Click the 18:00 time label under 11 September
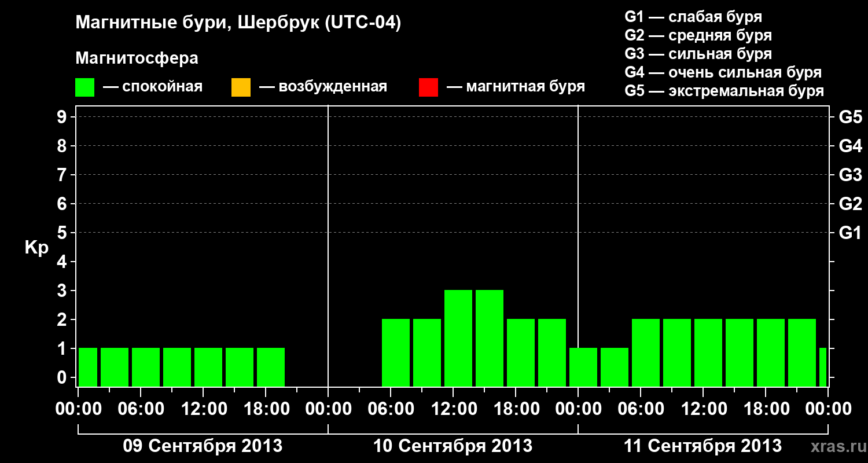The image size is (868, 463). tap(766, 409)
